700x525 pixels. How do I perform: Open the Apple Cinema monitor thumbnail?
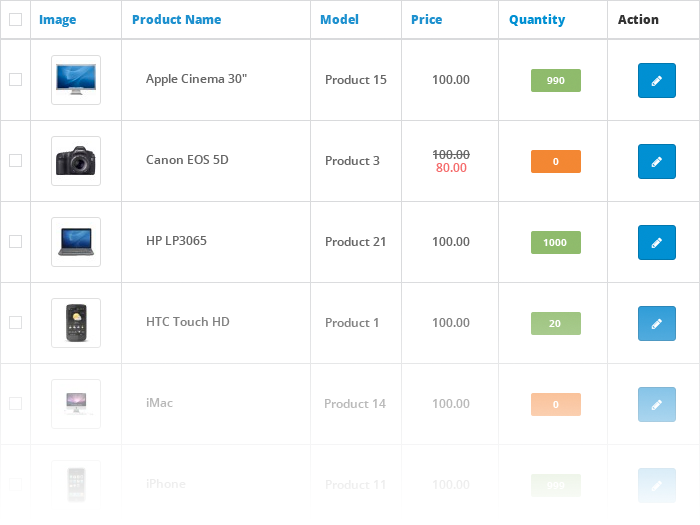coord(76,80)
